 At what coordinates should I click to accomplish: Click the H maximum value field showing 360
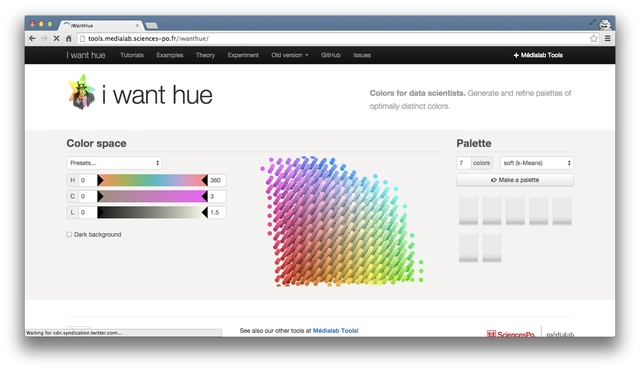tap(217, 180)
